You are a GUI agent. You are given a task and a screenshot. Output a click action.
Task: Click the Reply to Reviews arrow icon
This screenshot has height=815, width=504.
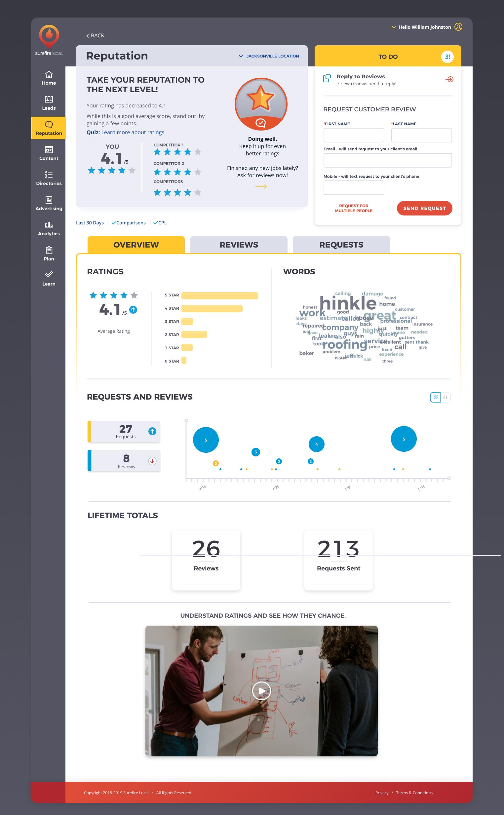pos(449,79)
